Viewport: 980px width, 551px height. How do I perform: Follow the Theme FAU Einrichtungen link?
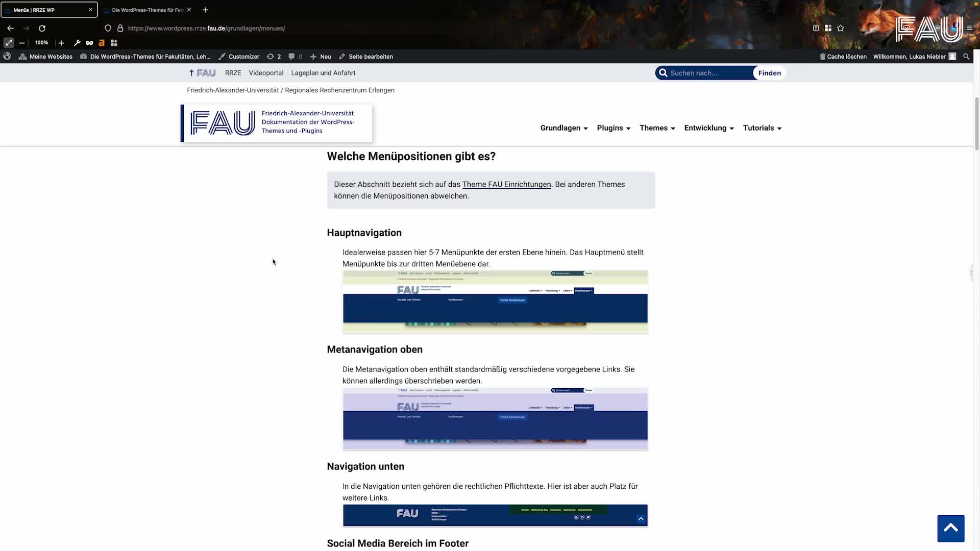(x=507, y=184)
